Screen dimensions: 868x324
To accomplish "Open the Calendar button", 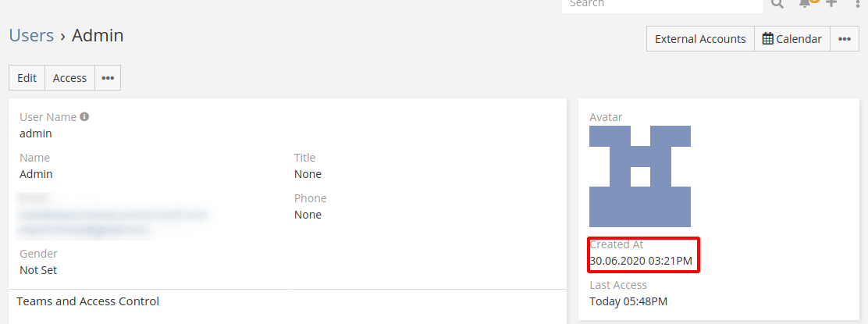I will (x=792, y=39).
